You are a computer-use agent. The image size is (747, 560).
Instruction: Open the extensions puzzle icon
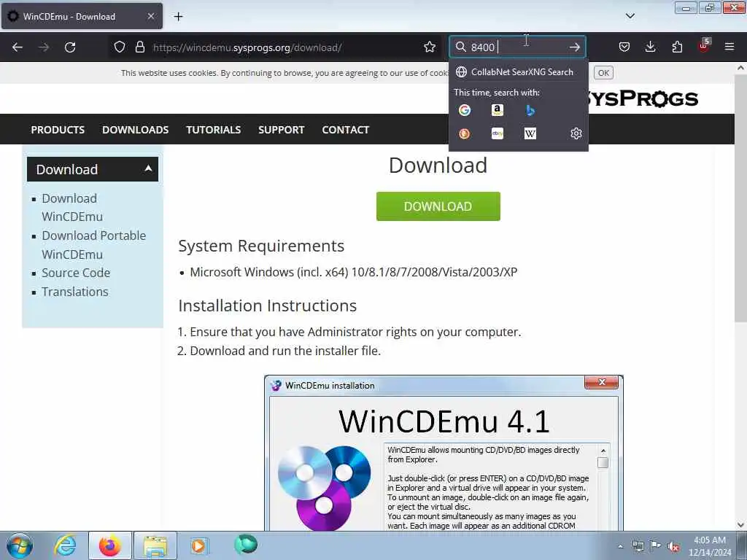677,47
